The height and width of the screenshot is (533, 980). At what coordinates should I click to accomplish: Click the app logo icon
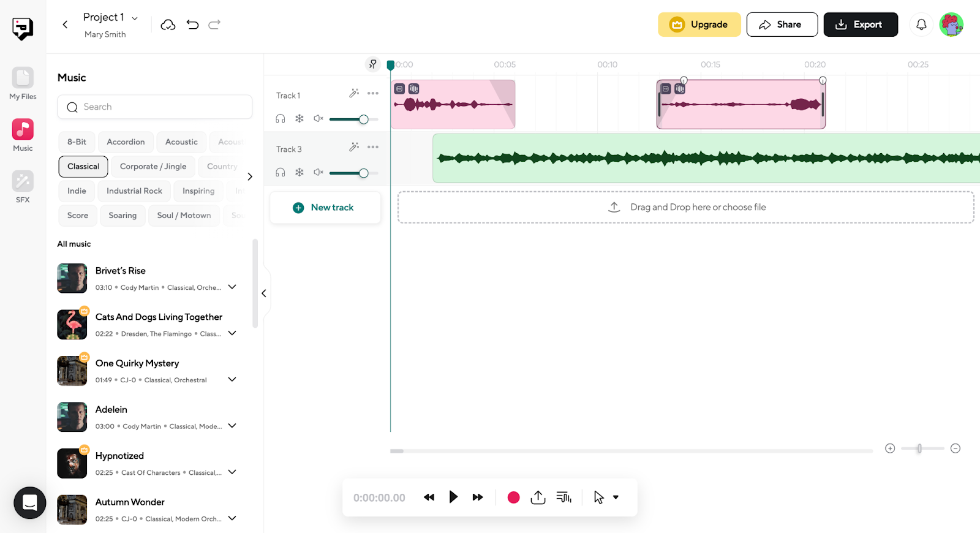coord(23,28)
